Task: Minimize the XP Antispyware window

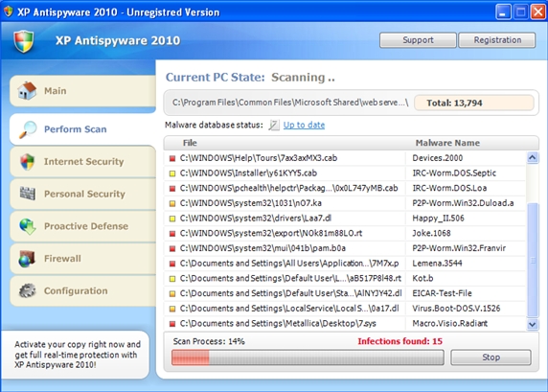Action: click(503, 12)
